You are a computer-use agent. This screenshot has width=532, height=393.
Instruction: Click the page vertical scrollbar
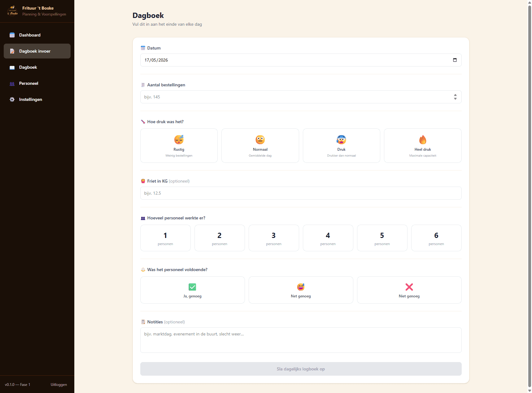click(x=530, y=196)
